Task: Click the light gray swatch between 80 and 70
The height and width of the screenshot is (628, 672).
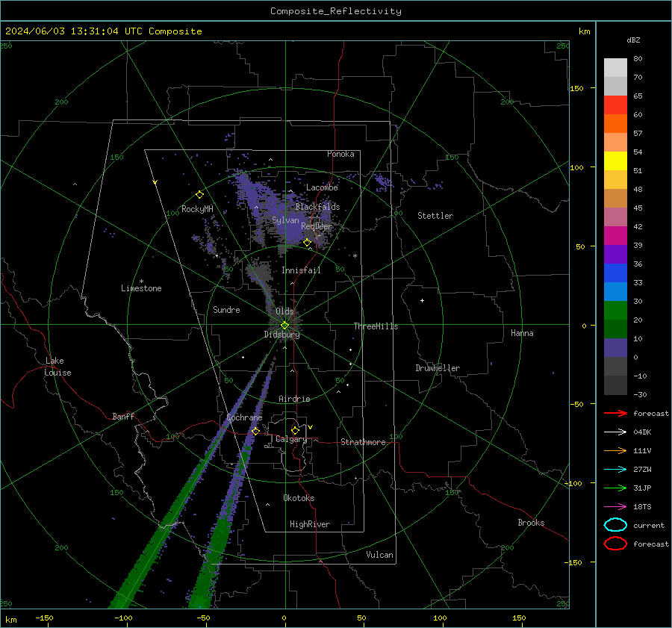Action: [x=615, y=68]
